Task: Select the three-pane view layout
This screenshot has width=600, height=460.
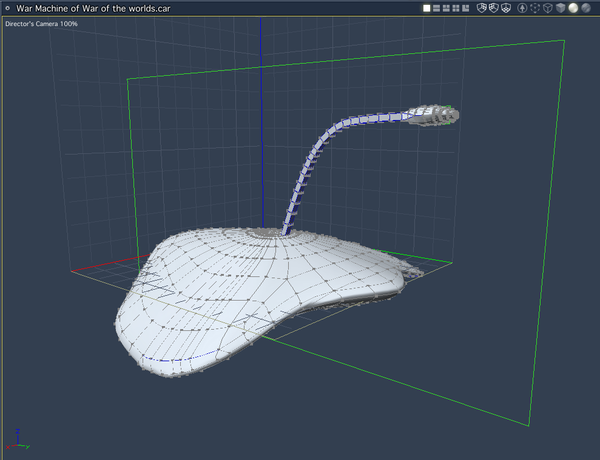Action: click(446, 8)
